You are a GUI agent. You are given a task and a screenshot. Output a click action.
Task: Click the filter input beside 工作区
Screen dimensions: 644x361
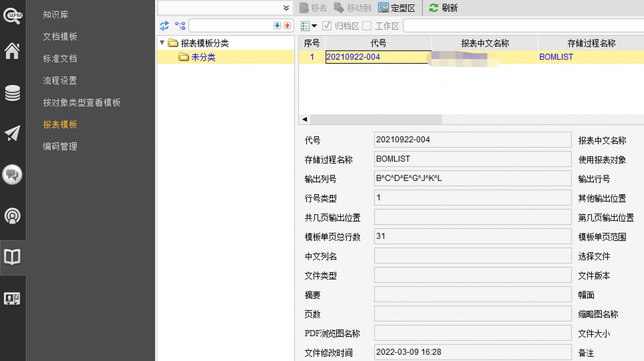[x=523, y=25]
